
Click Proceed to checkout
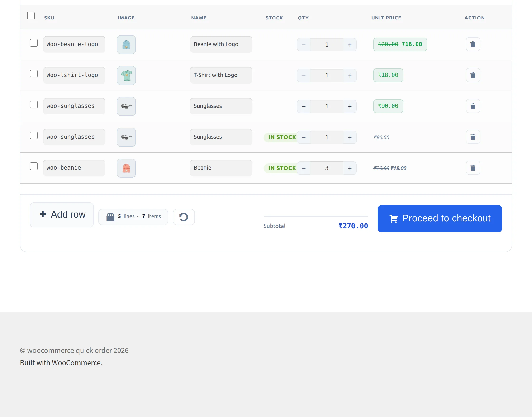(440, 218)
